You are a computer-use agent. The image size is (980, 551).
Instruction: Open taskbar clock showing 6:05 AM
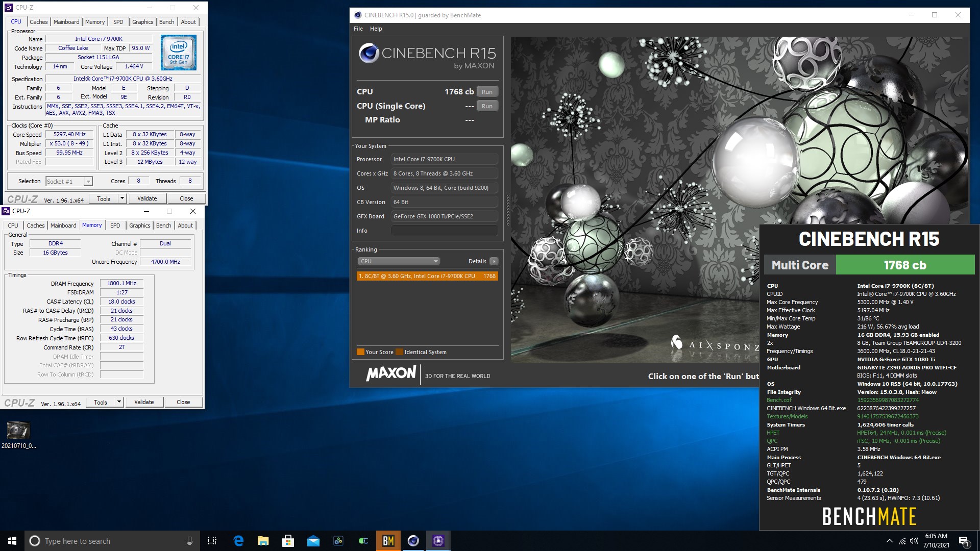click(x=936, y=541)
